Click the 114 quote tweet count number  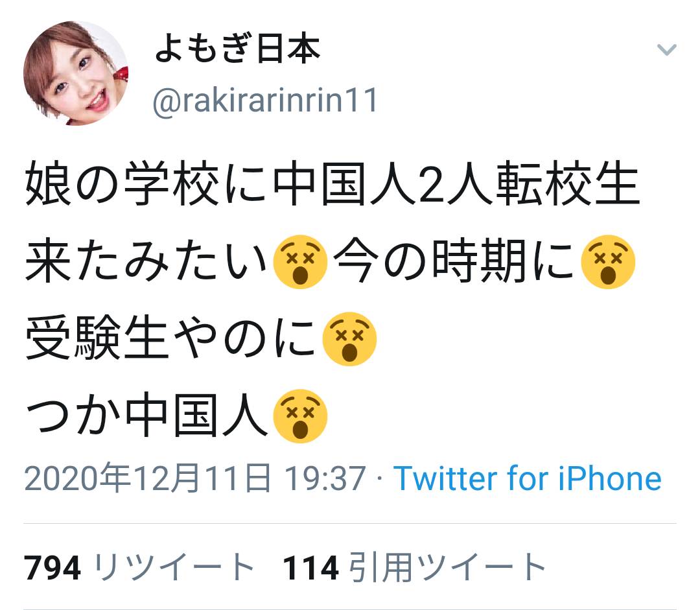click(311, 568)
